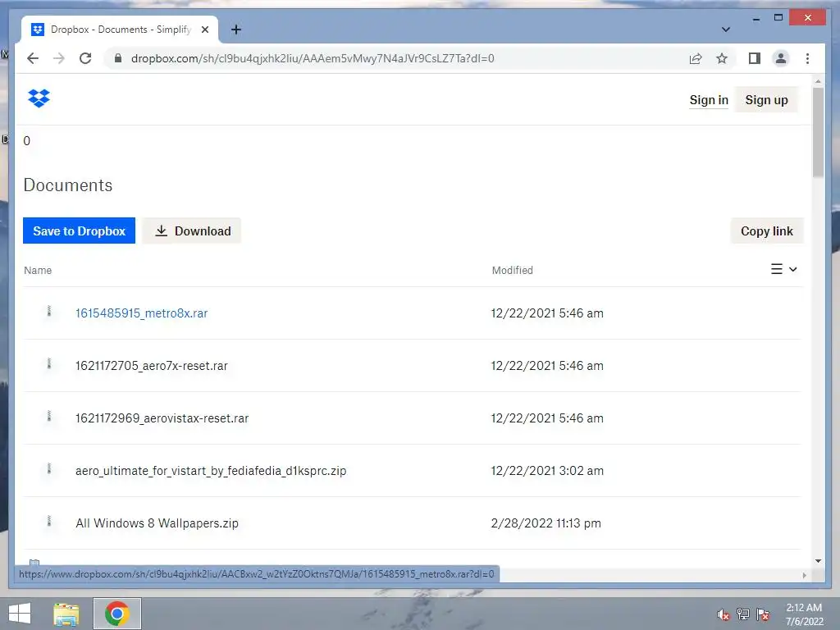Click the padlock site info icon
Viewport: 840px width, 630px height.
pos(118,58)
